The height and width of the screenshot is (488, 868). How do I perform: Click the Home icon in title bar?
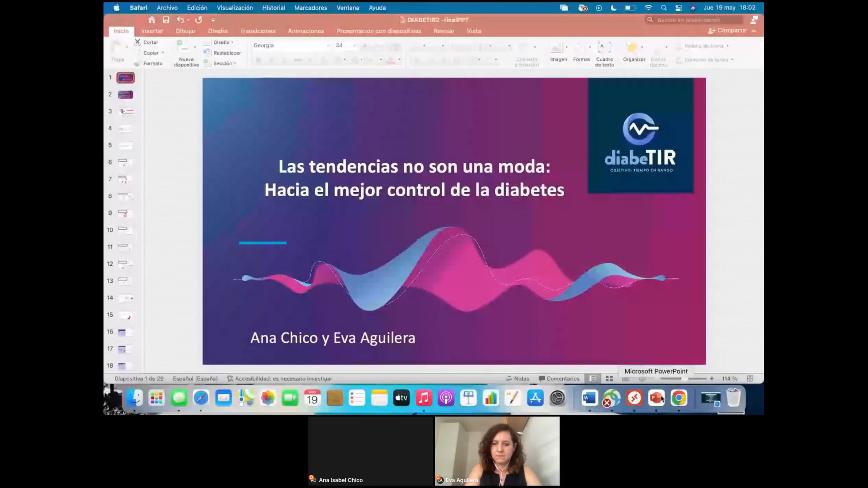[152, 20]
